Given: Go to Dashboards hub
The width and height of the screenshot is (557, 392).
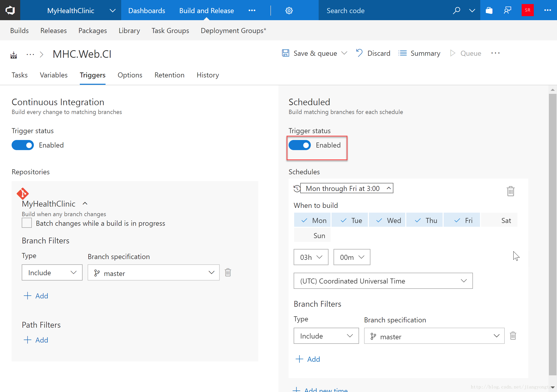Looking at the screenshot, I should tap(147, 11).
